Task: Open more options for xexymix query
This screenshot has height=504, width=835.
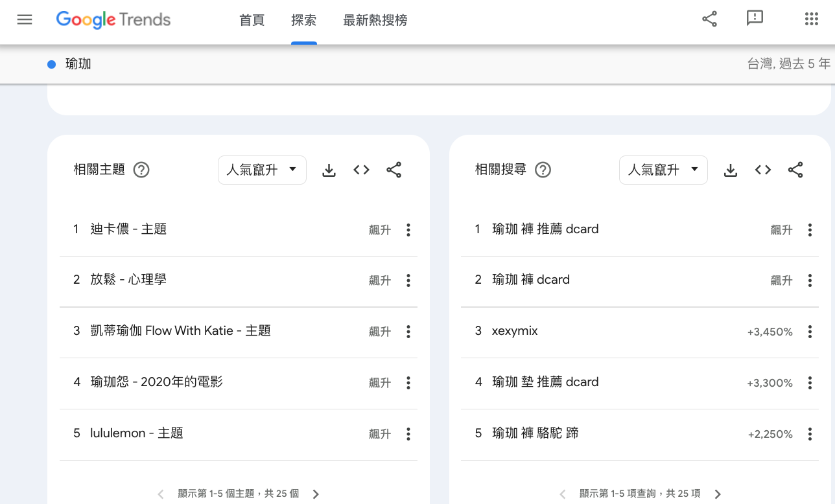Action: (x=810, y=332)
